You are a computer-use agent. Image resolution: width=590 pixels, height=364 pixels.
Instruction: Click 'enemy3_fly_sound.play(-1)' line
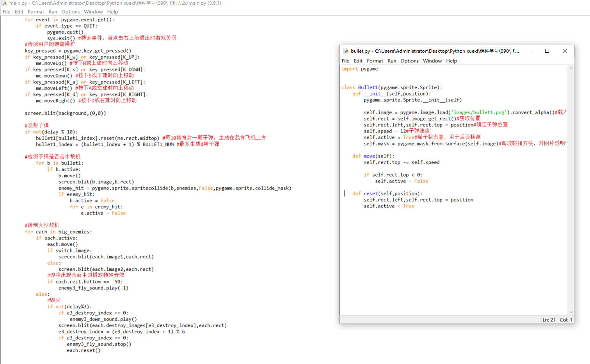pyautogui.click(x=93, y=288)
